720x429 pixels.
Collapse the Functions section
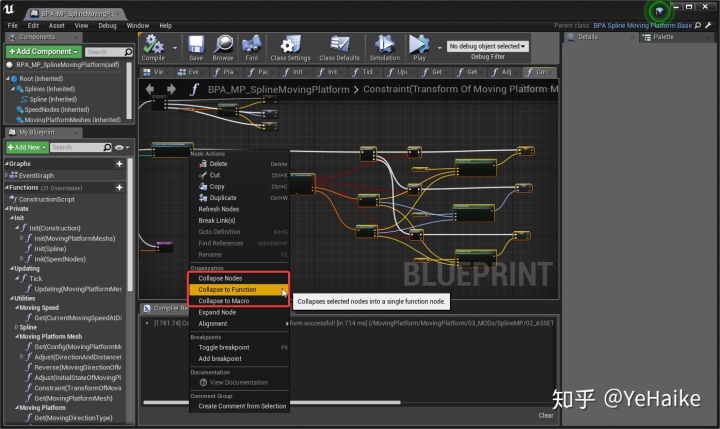(7, 187)
